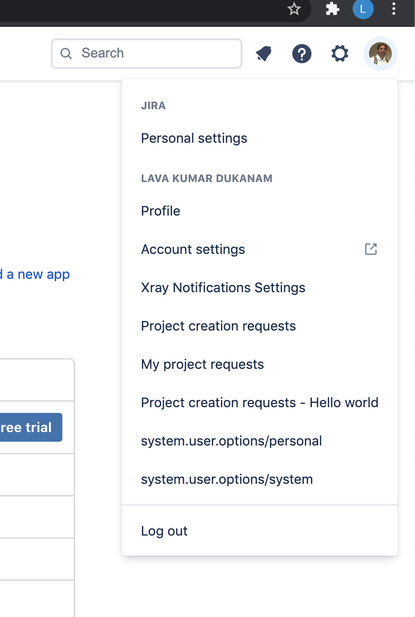The height and width of the screenshot is (617, 415).
Task: Open Personal settings
Action: coord(260,139)
